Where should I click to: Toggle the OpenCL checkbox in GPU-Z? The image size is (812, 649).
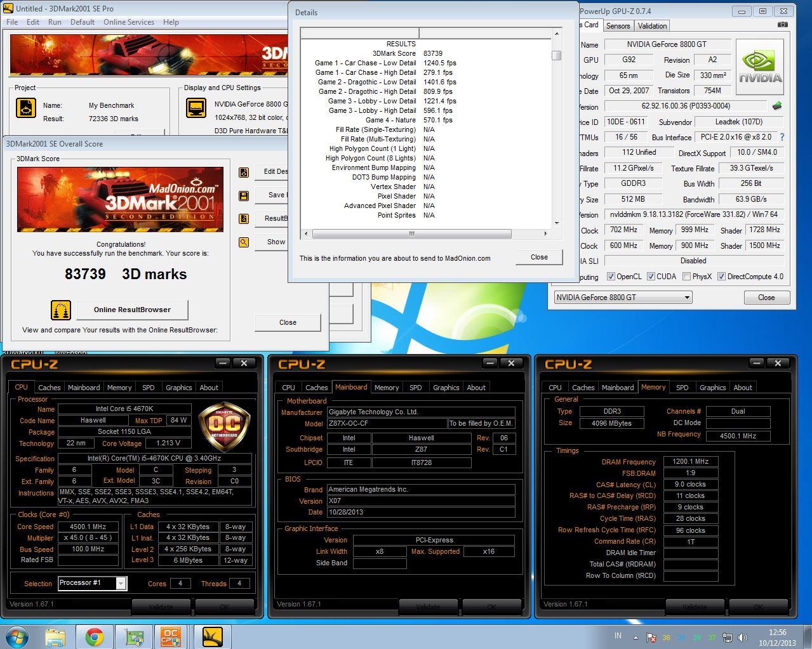tap(611, 277)
